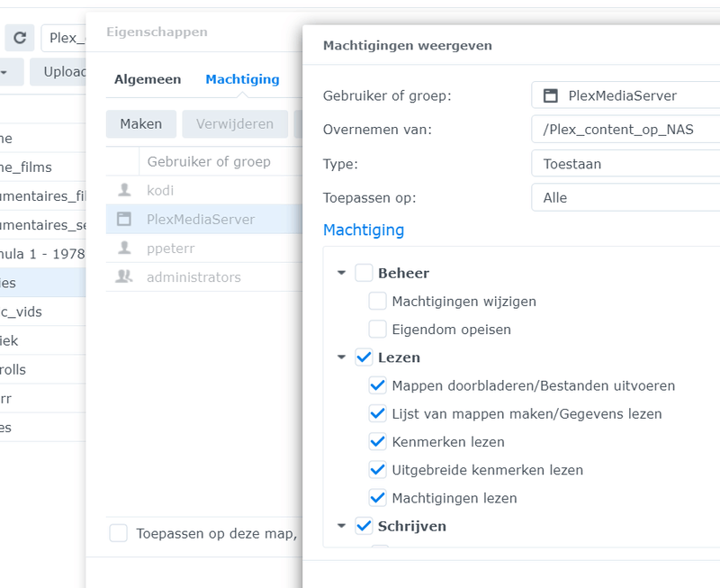
Task: Click the Maken button
Action: pos(141,124)
